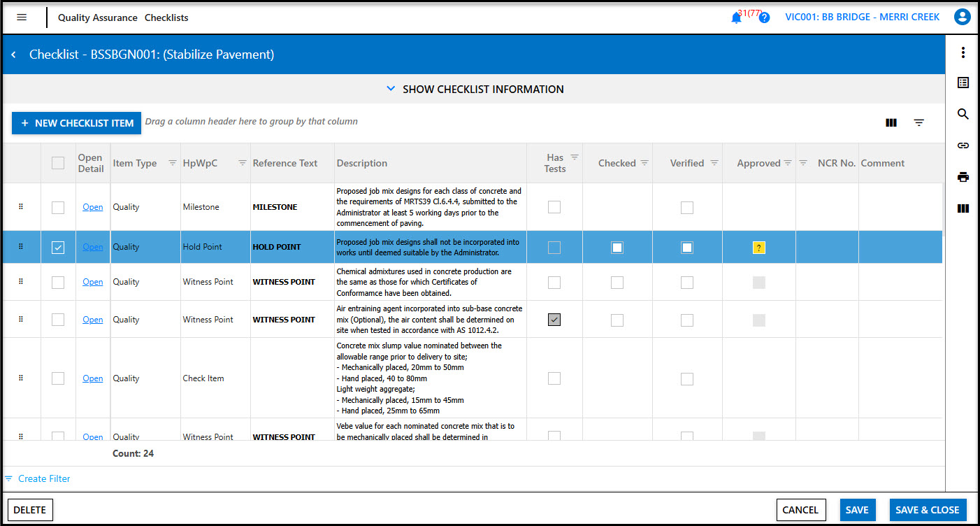Viewport: 980px width, 526px height.
Task: Open Item Type column filter
Action: pyautogui.click(x=173, y=163)
